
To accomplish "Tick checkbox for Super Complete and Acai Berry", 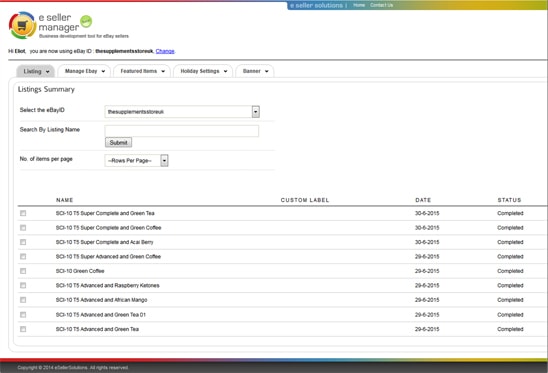I will pyautogui.click(x=23, y=242).
